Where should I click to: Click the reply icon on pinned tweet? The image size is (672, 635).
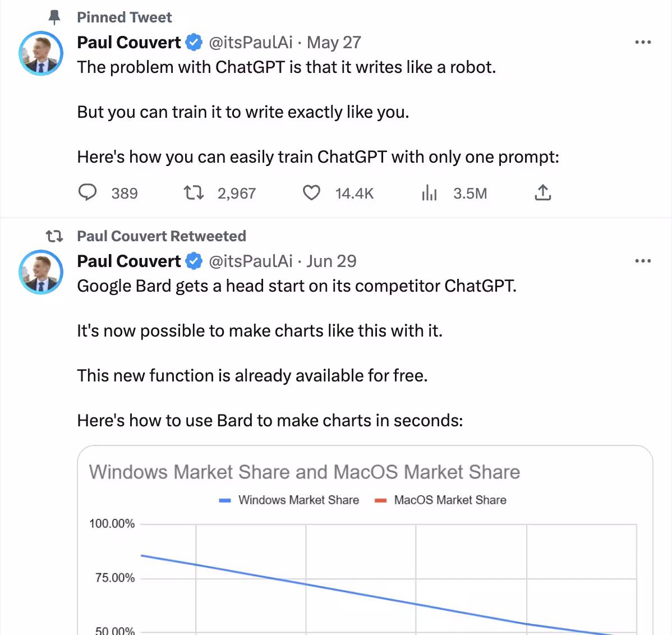click(87, 193)
